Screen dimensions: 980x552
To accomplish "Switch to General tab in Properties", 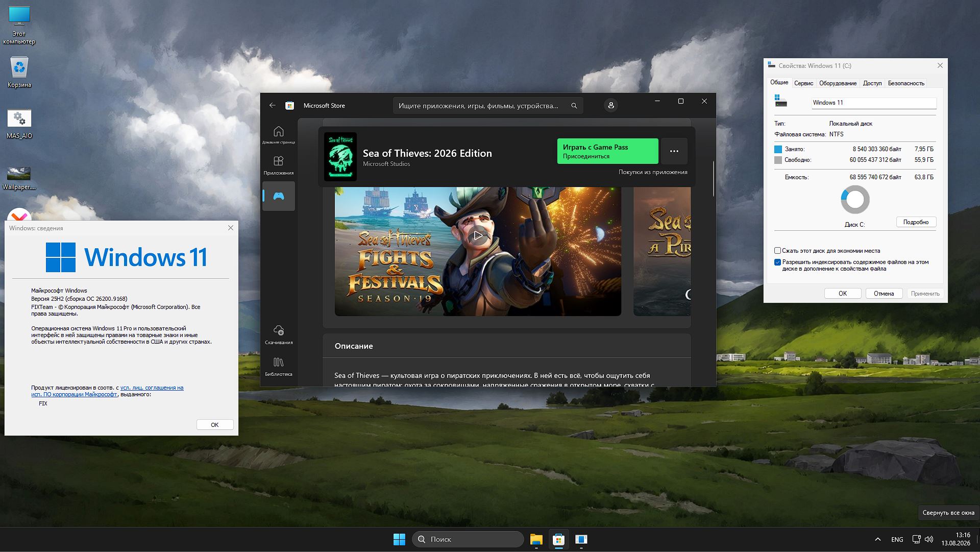I will 779,82.
